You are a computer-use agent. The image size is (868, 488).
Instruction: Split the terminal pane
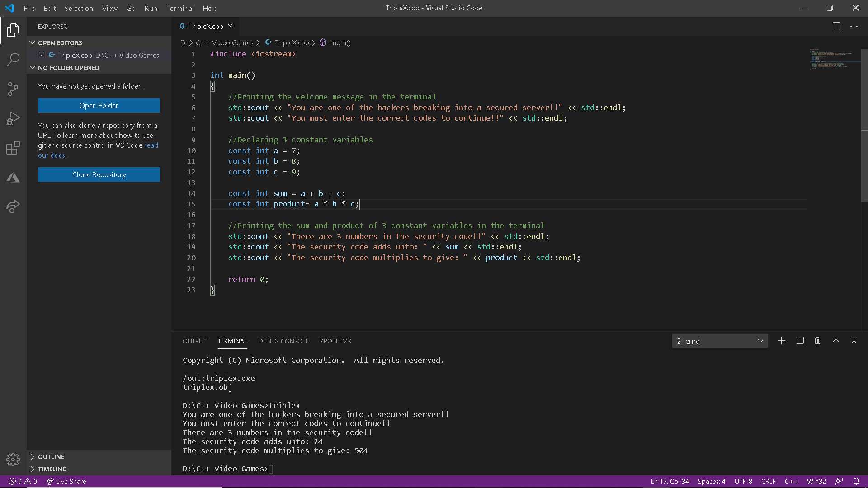pyautogui.click(x=800, y=341)
